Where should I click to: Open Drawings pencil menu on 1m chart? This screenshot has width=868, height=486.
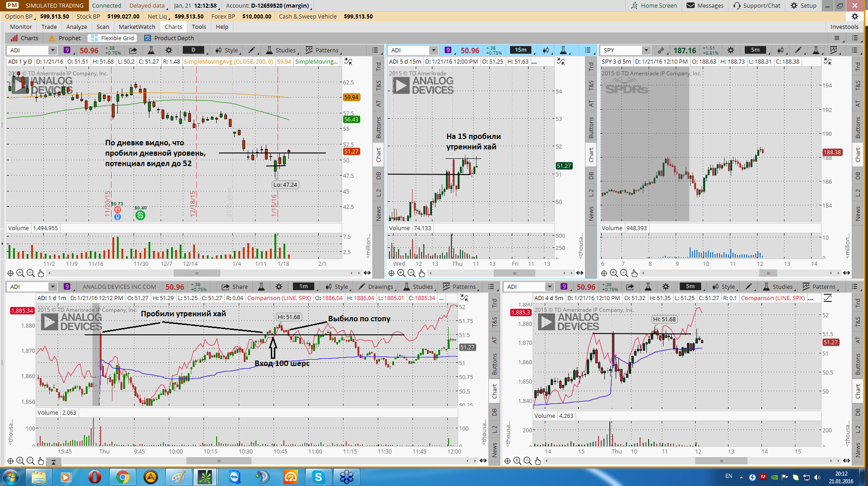point(376,287)
